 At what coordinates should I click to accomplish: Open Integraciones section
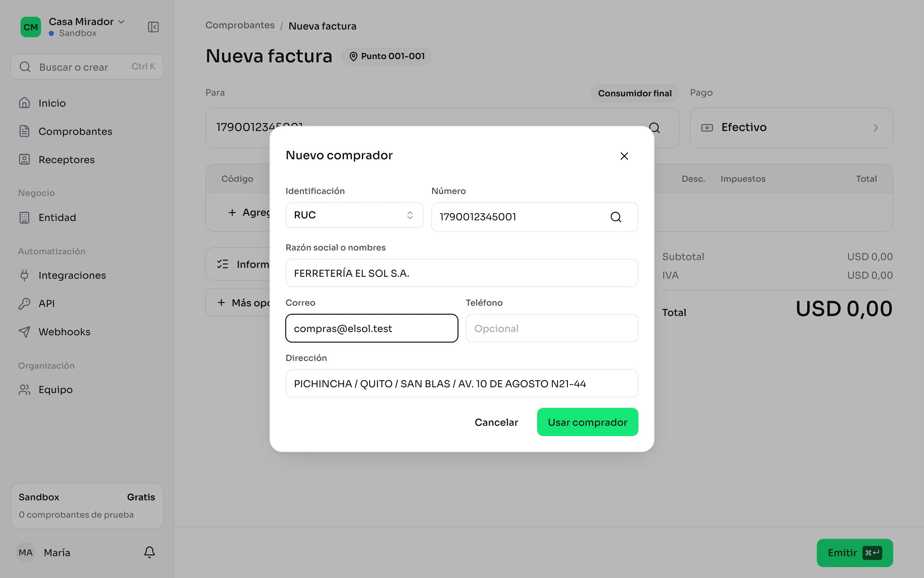(x=87, y=275)
